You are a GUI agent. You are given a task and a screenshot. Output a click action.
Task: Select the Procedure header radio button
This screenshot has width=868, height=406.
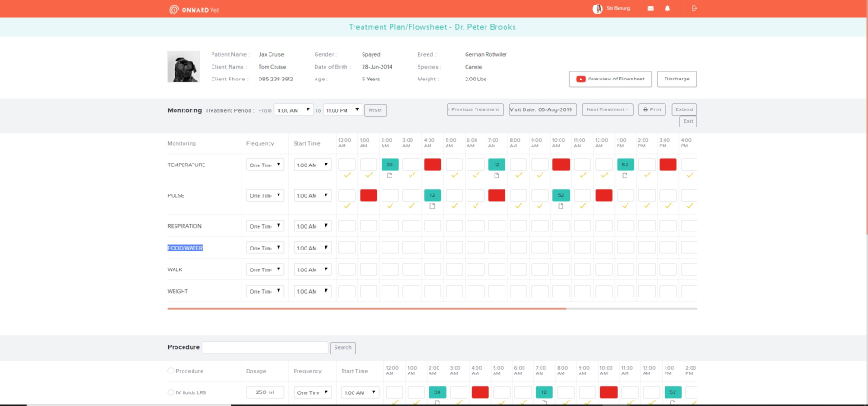(170, 371)
